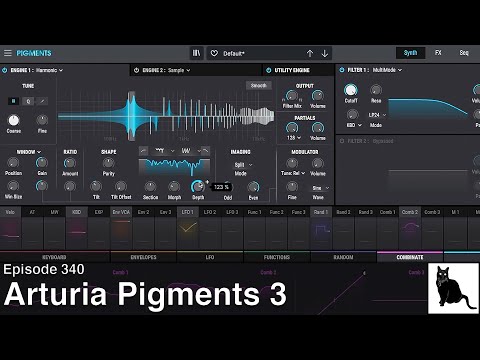Click the Ratio Amount knob
Image resolution: width=480 pixels, height=360 pixels.
coord(70,163)
